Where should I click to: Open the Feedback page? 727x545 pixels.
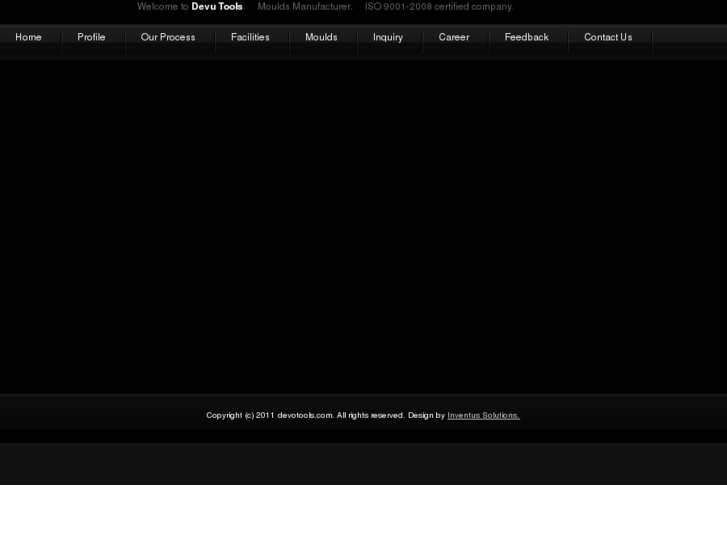[x=527, y=37]
